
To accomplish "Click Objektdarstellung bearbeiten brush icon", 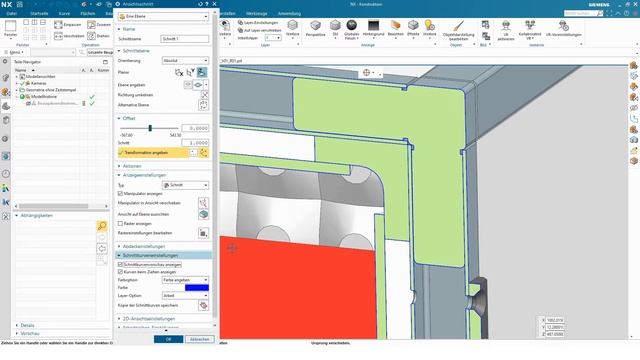I will (x=458, y=27).
